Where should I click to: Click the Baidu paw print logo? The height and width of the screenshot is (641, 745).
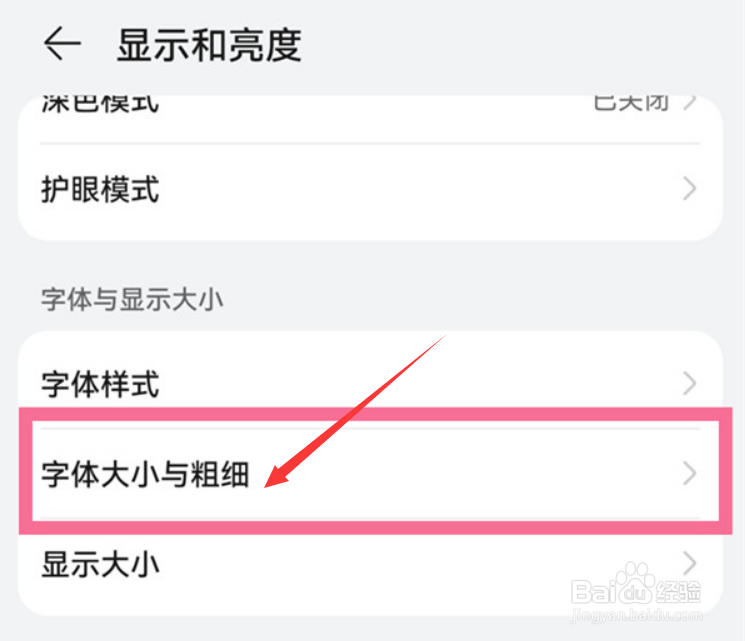636,580
